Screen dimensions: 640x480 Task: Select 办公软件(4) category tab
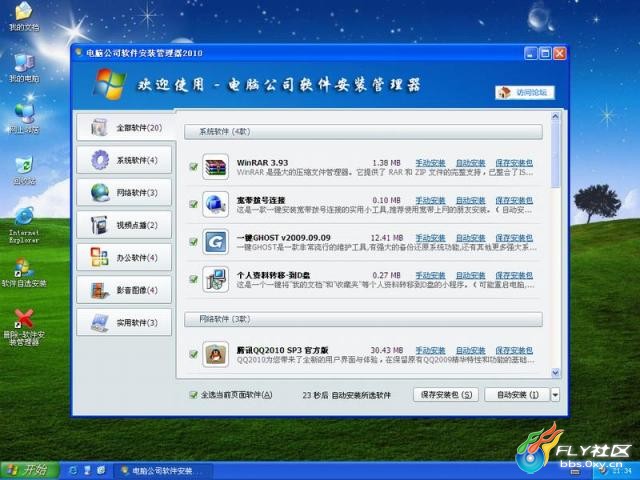tap(124, 258)
